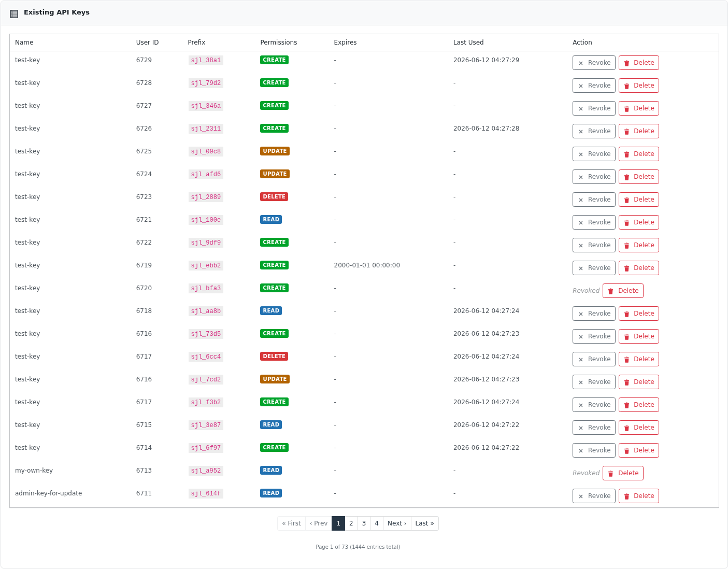Click the list icon beside Existing API Keys
Image resolution: width=728 pixels, height=569 pixels.
(x=14, y=13)
